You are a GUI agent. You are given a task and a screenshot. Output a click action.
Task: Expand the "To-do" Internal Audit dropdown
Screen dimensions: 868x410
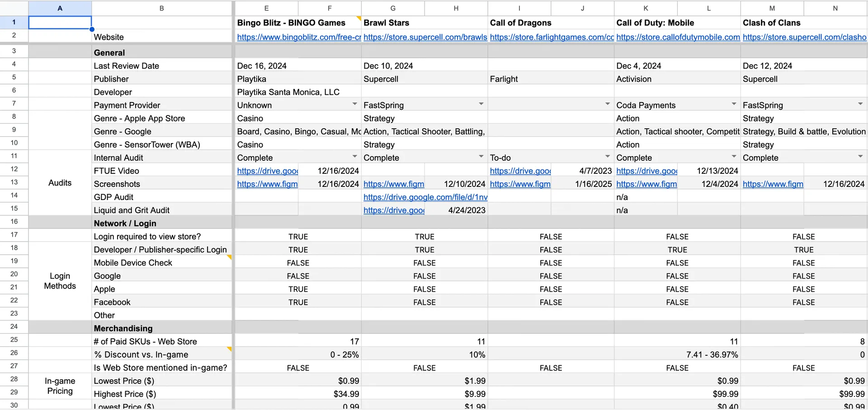pyautogui.click(x=607, y=156)
